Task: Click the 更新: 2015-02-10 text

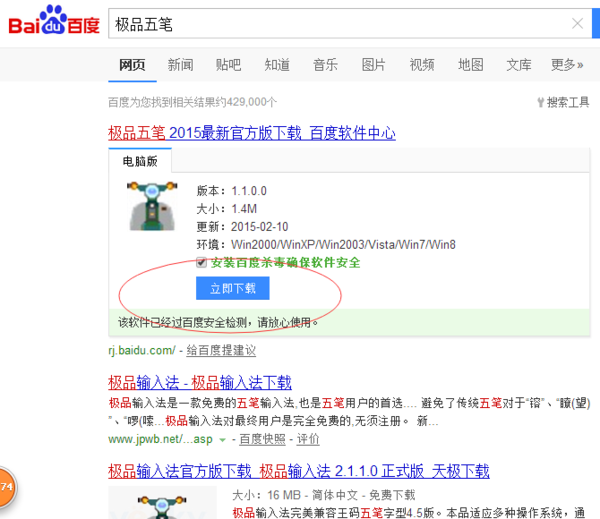Action: tap(242, 227)
